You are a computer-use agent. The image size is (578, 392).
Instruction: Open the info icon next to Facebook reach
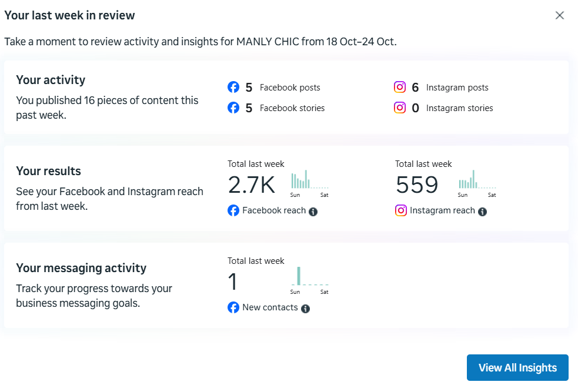click(x=313, y=212)
